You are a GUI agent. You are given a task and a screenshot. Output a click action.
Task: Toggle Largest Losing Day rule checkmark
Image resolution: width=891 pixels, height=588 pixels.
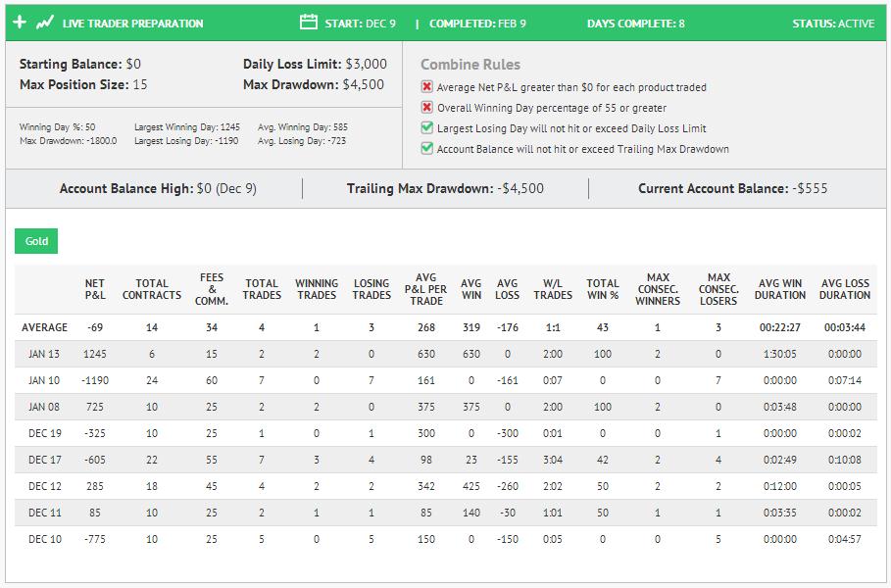426,127
